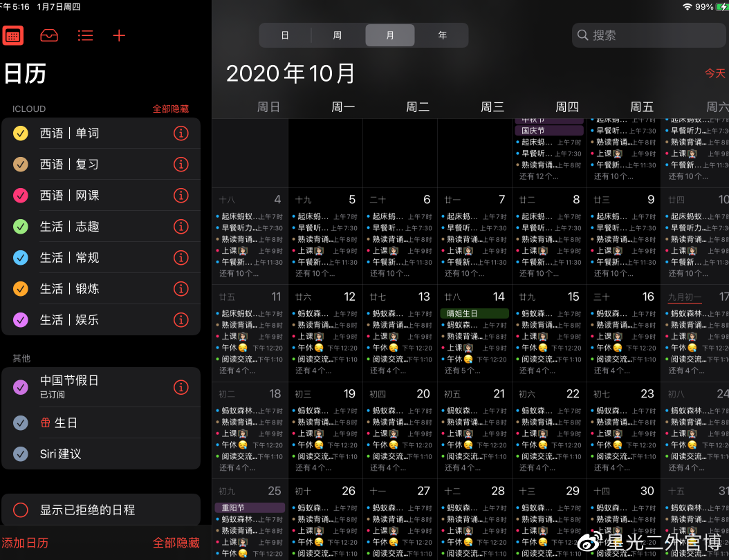This screenshot has width=729, height=560.
Task: Tap the 搜索 search field
Action: pyautogui.click(x=649, y=35)
